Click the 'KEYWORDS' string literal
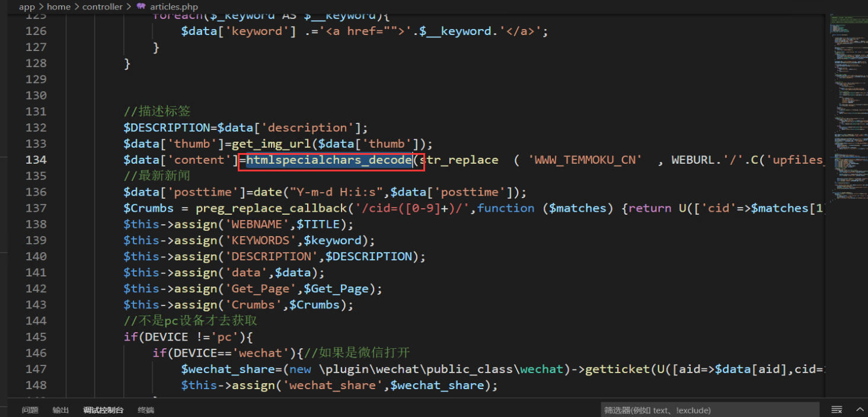The height and width of the screenshot is (417, 868). click(260, 240)
